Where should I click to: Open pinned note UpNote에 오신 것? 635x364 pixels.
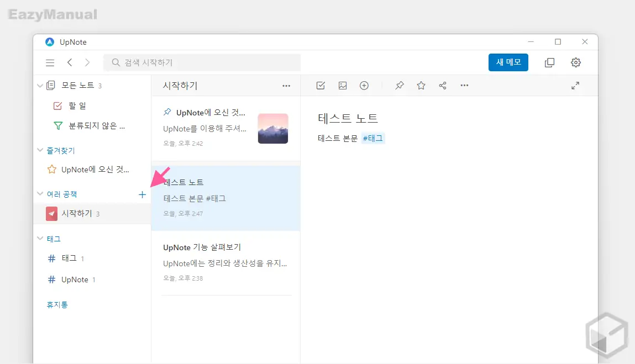(x=226, y=128)
